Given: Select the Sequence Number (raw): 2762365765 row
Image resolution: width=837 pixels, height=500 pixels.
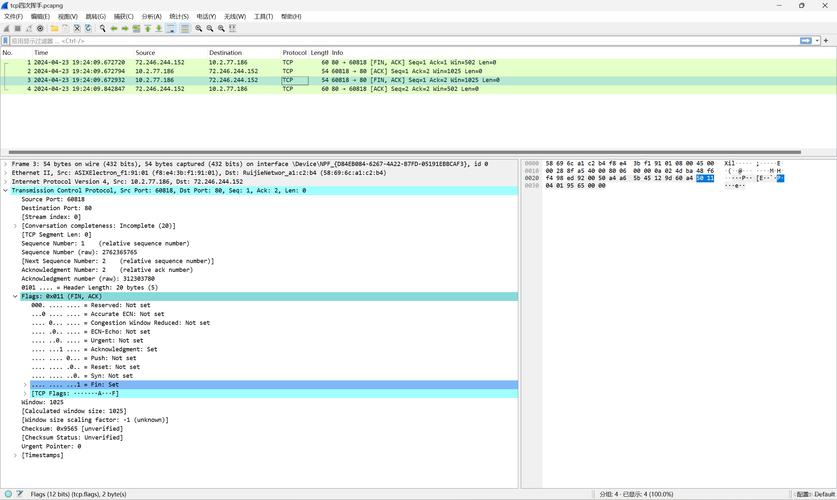Looking at the screenshot, I should pos(79,252).
